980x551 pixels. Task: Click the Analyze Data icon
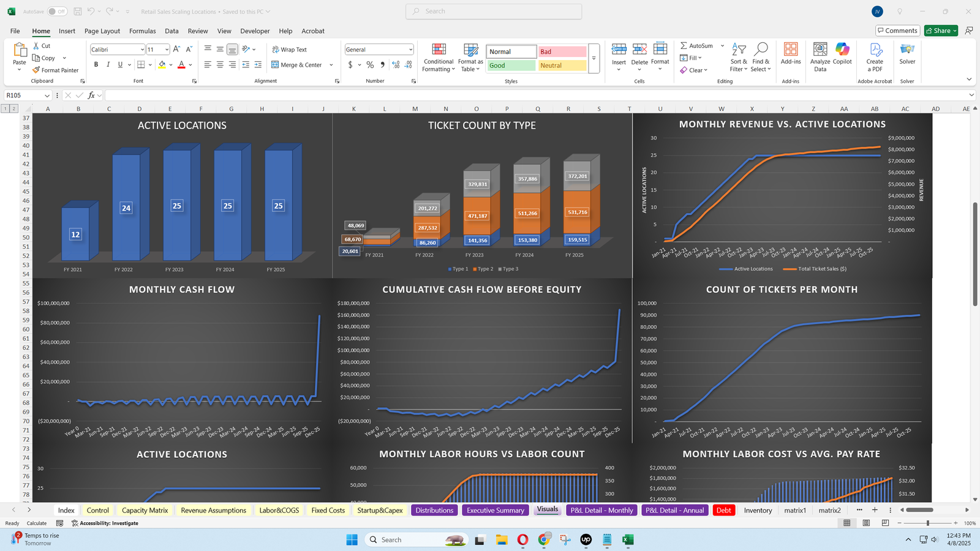(820, 50)
